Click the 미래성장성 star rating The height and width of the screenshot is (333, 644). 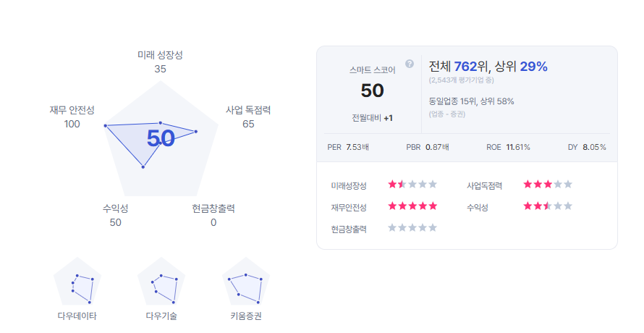pyautogui.click(x=412, y=185)
